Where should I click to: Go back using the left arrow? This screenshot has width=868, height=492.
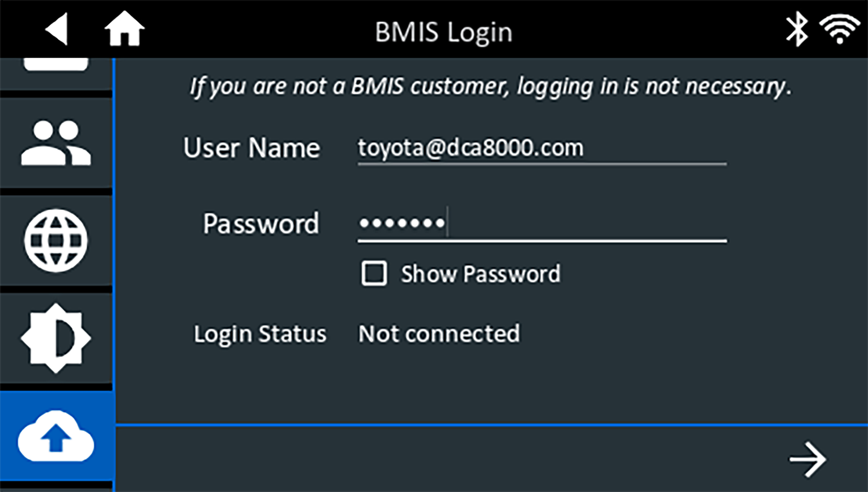click(57, 29)
